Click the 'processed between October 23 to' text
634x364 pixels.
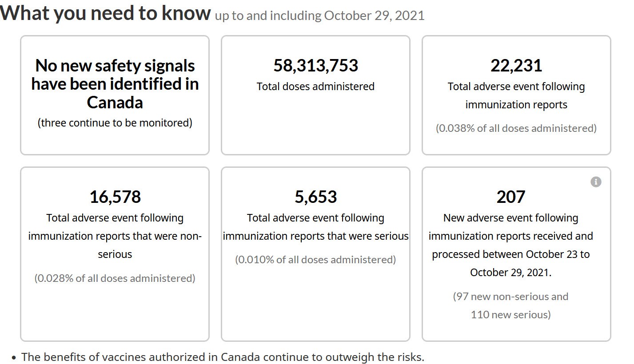coord(511,255)
